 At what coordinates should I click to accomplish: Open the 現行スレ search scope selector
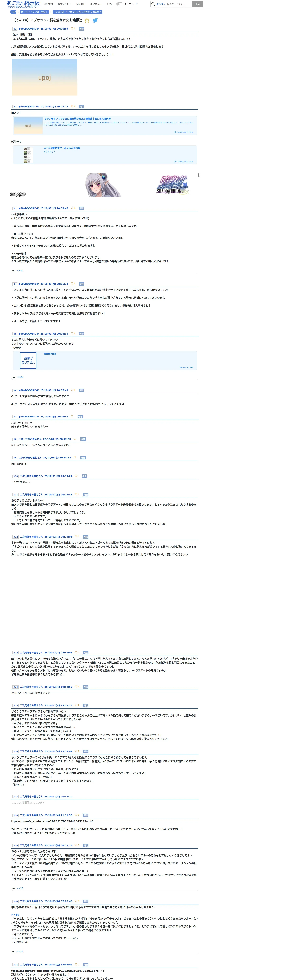click(x=161, y=4)
